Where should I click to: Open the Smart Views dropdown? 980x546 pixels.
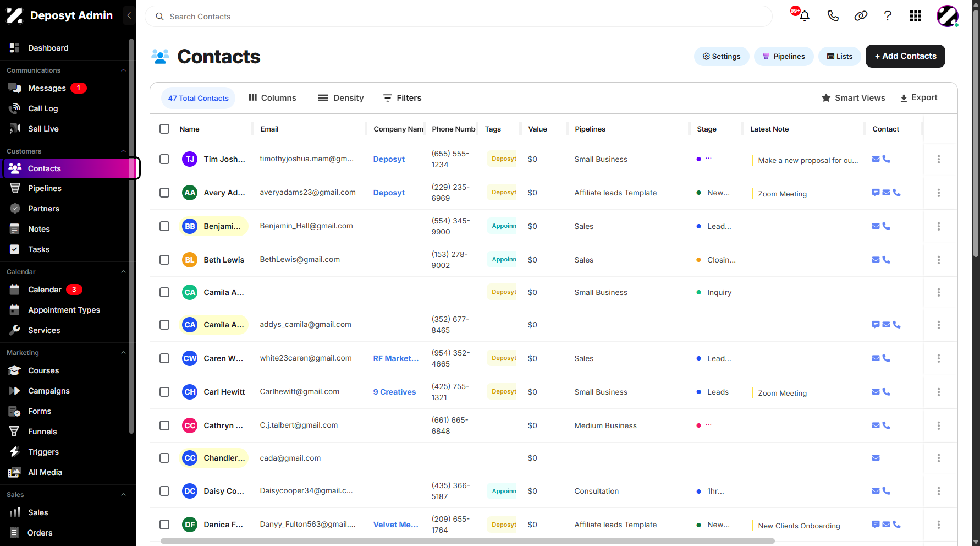(854, 98)
